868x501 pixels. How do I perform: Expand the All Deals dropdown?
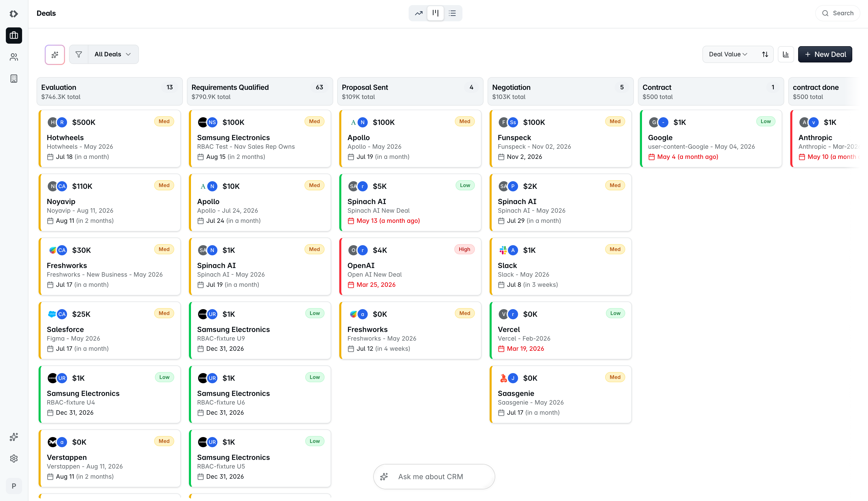click(x=113, y=54)
